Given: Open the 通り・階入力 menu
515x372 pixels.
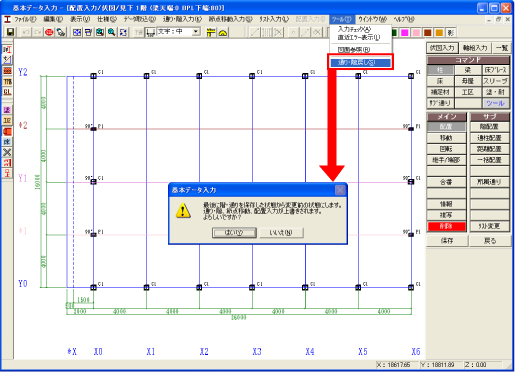Looking at the screenshot, I should coord(183,19).
